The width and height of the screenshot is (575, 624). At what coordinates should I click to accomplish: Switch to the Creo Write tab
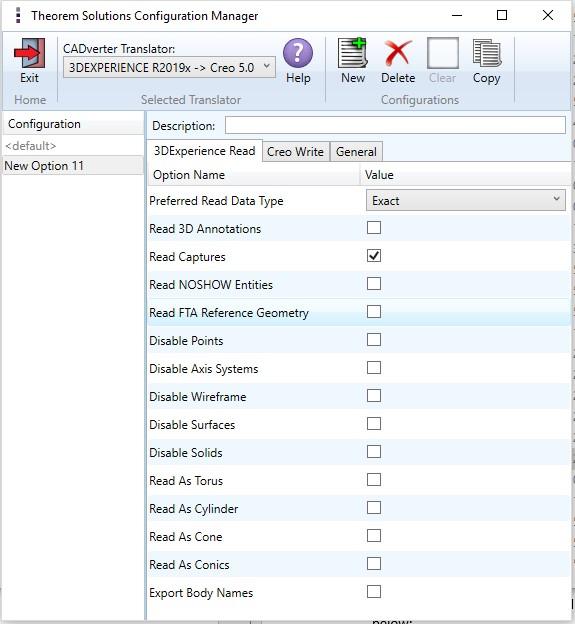pyautogui.click(x=295, y=152)
